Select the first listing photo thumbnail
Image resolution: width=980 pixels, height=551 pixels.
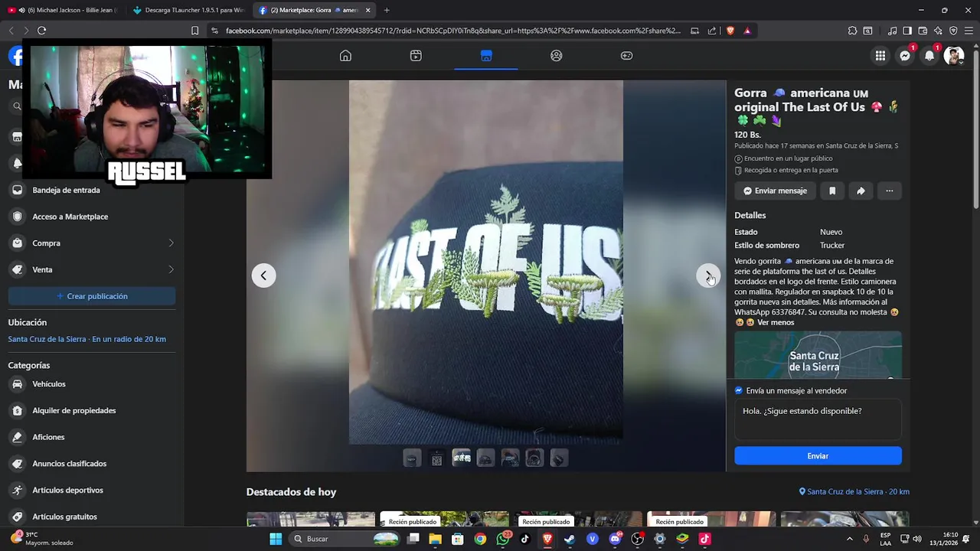[412, 458]
